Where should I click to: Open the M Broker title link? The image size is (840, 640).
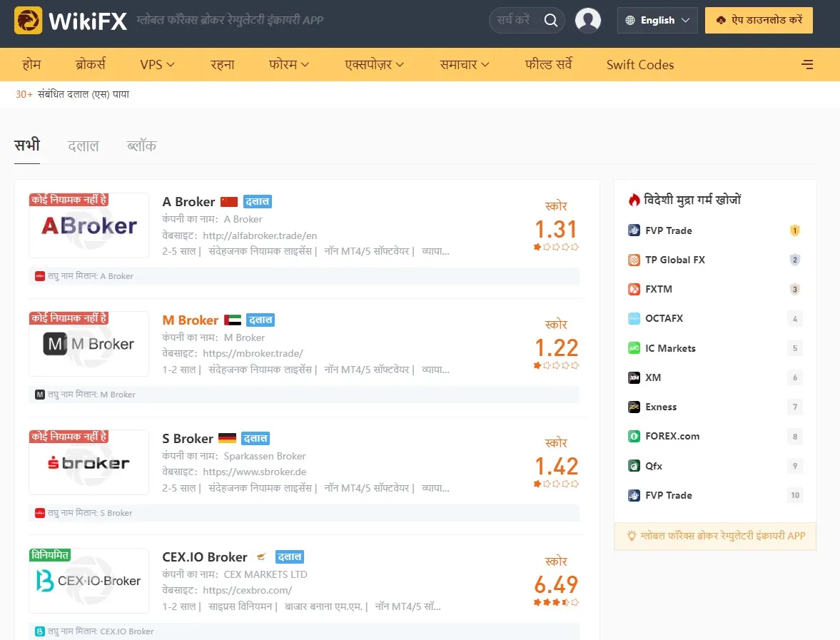[x=190, y=320]
